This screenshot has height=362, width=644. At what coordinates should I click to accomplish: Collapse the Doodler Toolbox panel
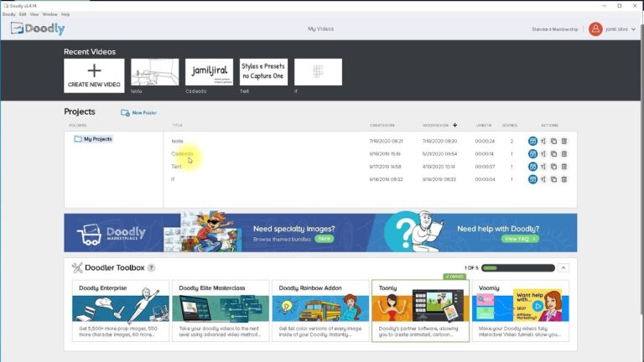click(563, 267)
